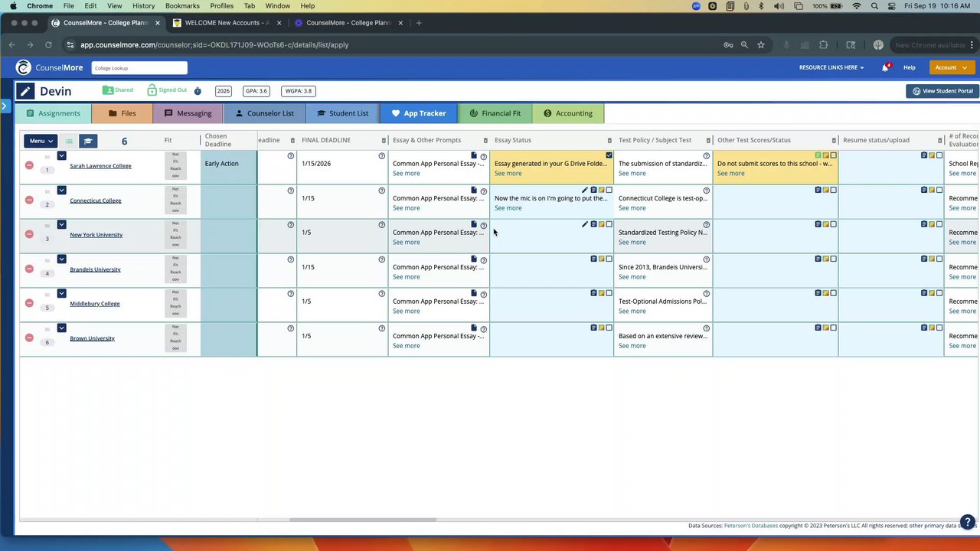The height and width of the screenshot is (551, 980).
Task: Switch to the graduation cap view button
Action: tap(88, 141)
